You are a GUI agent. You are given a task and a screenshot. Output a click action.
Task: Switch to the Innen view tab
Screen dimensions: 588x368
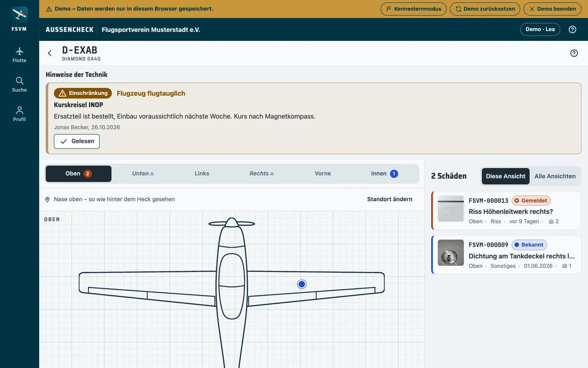click(384, 174)
